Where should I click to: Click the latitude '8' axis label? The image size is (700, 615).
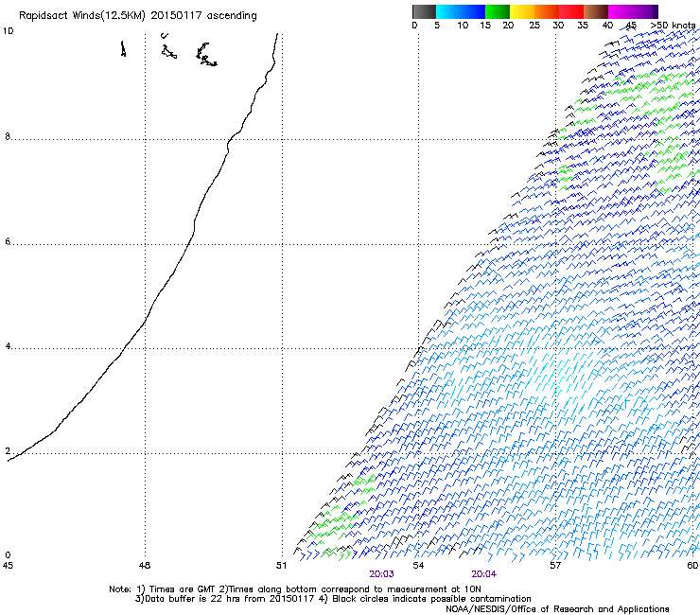(x=8, y=136)
